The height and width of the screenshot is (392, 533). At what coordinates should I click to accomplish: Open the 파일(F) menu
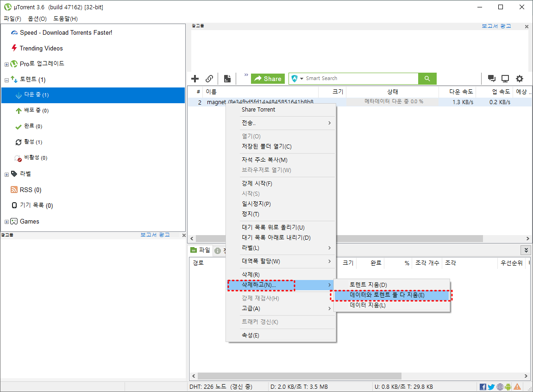tap(13, 19)
